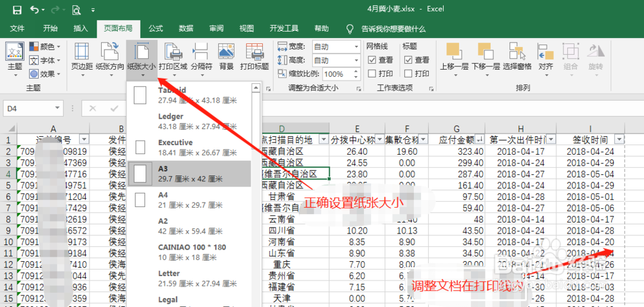The image size is (644, 307).
Task: Open the 选择窗格 selection pane
Action: 517,55
